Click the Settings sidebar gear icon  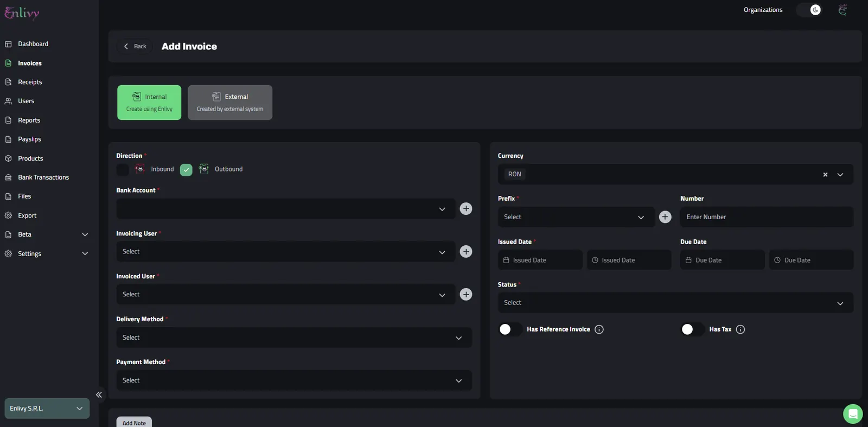pyautogui.click(x=8, y=254)
